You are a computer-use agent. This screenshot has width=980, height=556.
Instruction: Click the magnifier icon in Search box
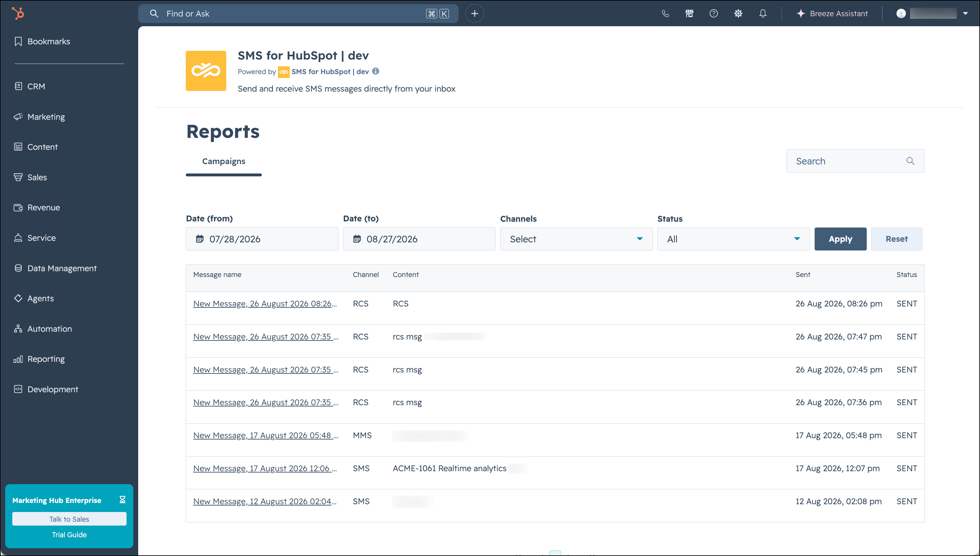[x=910, y=161]
